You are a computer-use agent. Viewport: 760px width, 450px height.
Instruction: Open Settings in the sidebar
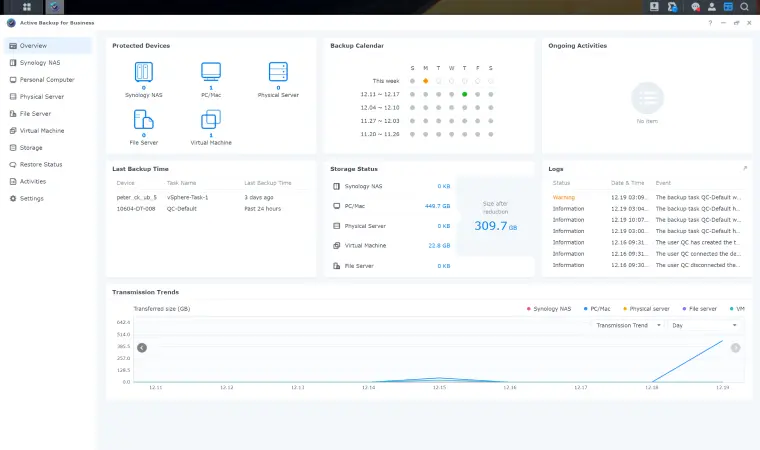click(x=48, y=198)
